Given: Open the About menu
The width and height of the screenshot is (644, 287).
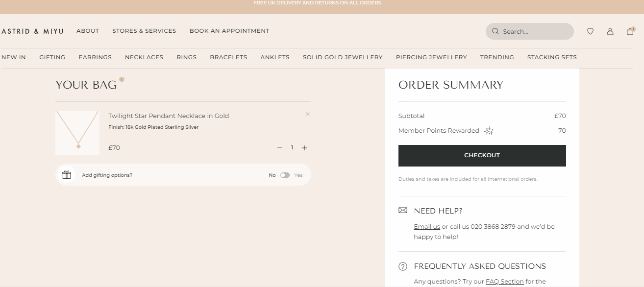Looking at the screenshot, I should point(88,31).
